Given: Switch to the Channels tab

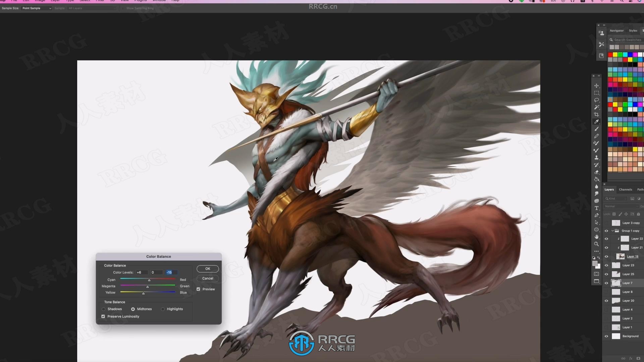Looking at the screenshot, I should pos(625,189).
